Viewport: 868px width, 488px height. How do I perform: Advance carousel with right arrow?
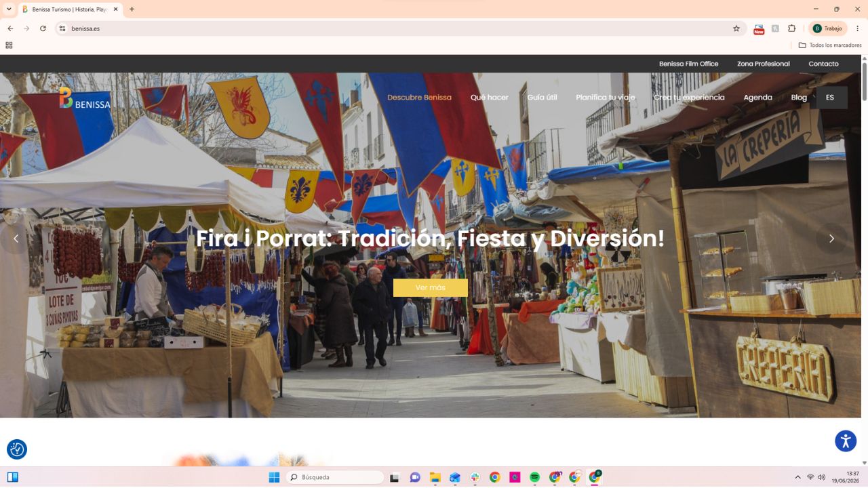(x=831, y=239)
